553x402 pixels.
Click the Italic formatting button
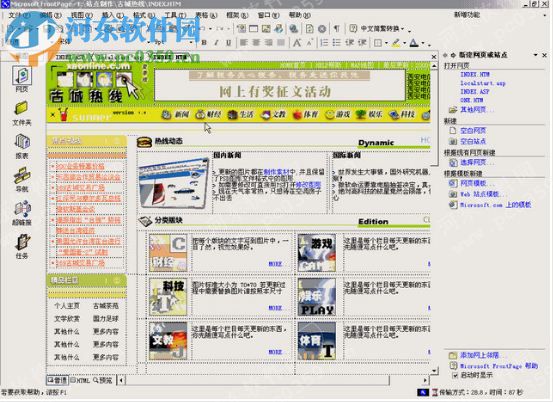[216, 43]
